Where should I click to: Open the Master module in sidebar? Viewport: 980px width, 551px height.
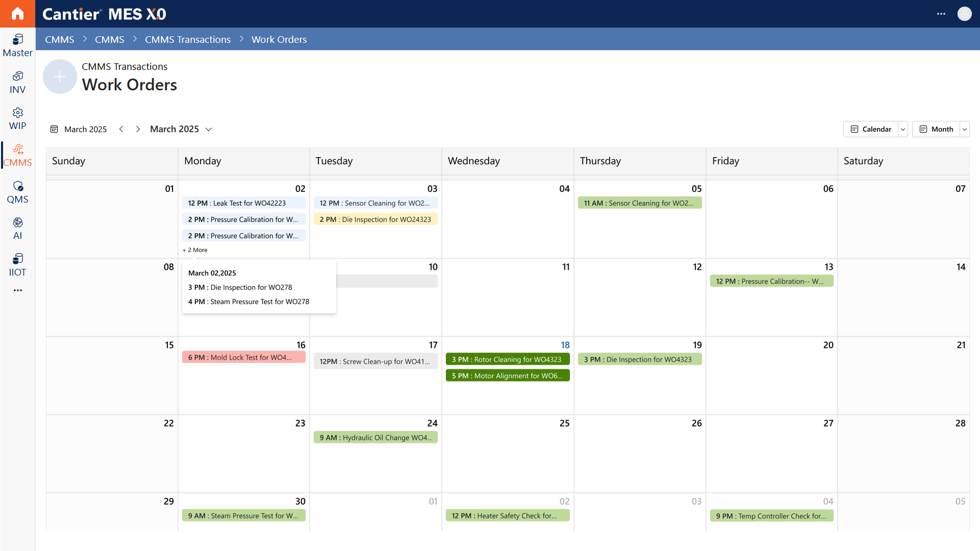click(x=17, y=45)
